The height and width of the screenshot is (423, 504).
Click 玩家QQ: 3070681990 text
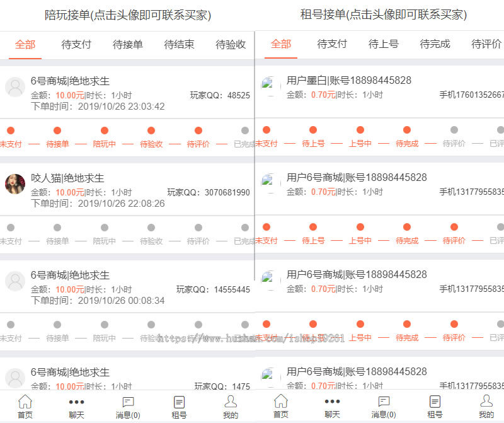pos(209,192)
